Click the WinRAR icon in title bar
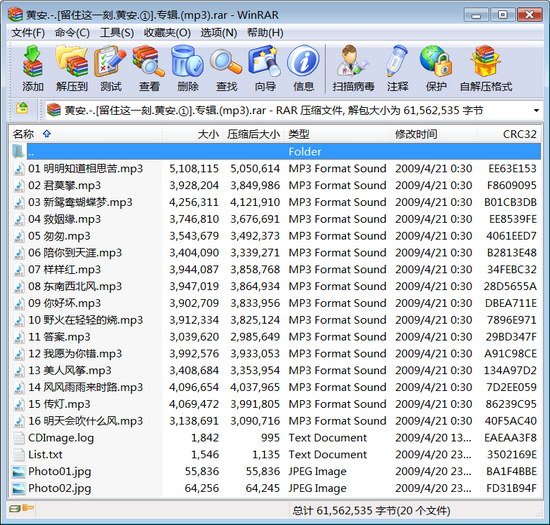The height and width of the screenshot is (525, 550). coord(15,14)
